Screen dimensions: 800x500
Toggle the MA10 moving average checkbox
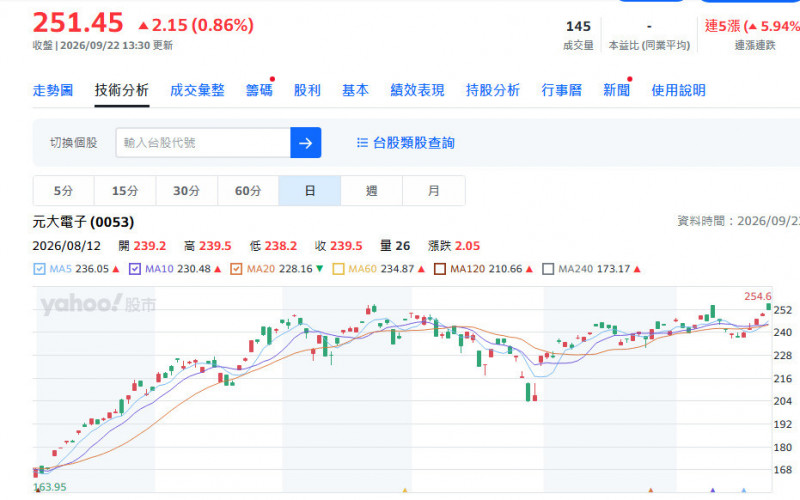135,269
